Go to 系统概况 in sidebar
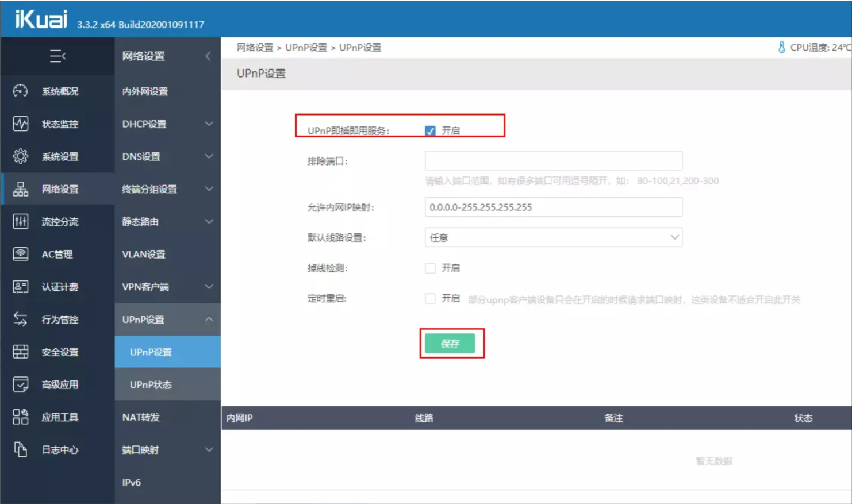 click(60, 91)
